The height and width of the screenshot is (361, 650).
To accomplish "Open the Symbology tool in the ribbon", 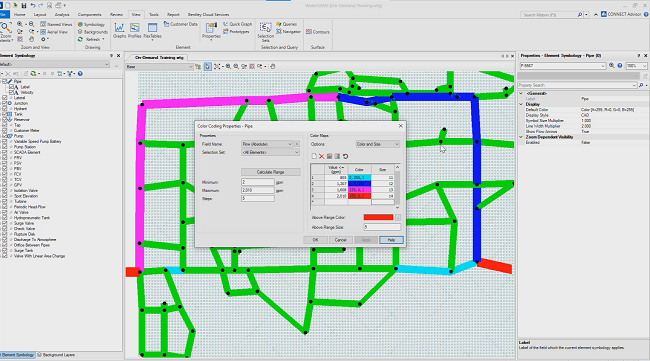I will tap(91, 24).
